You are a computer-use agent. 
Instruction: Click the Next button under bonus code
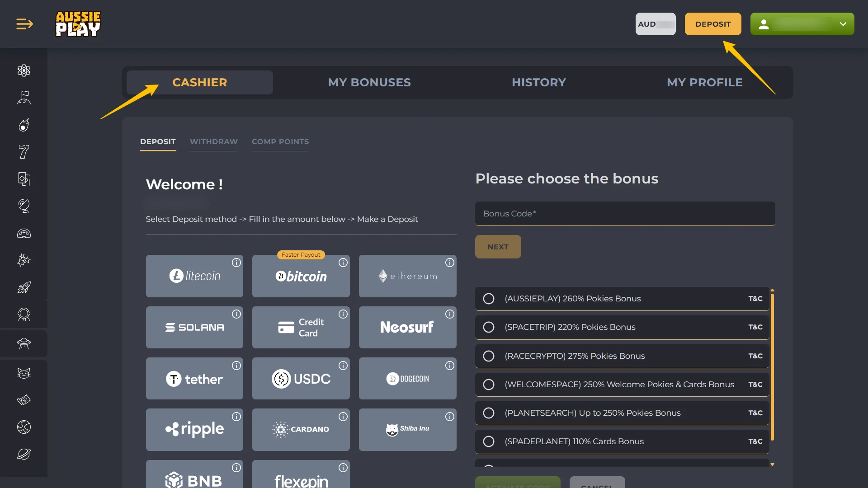coord(498,247)
